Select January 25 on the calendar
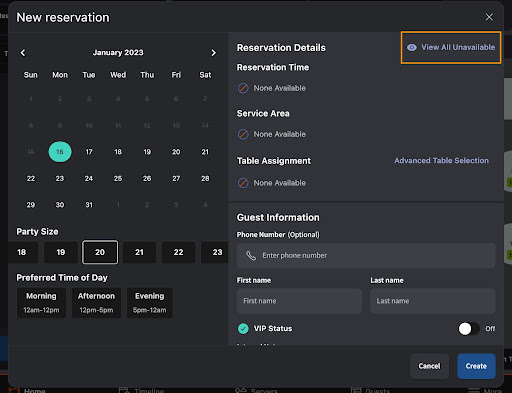The image size is (512, 393). click(118, 178)
